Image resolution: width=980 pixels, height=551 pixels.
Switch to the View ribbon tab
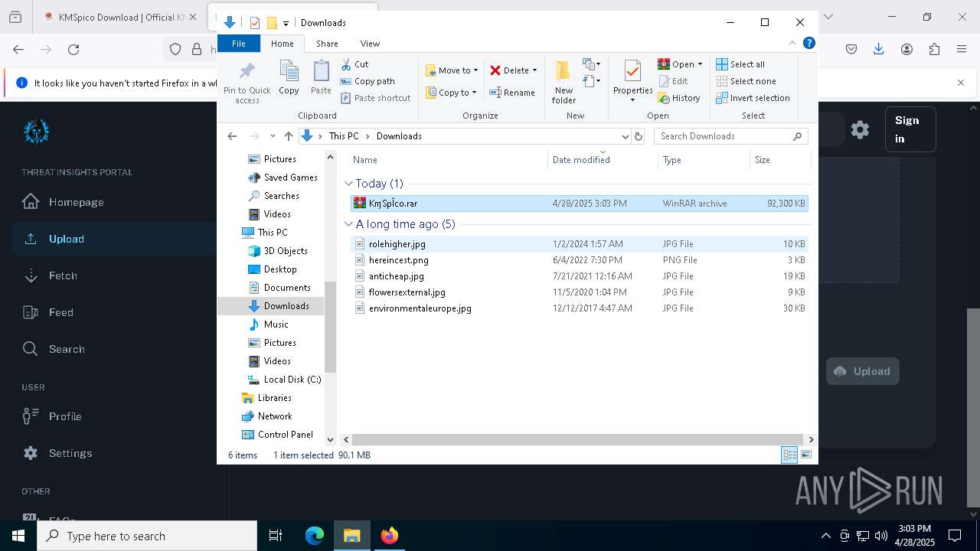(x=370, y=44)
